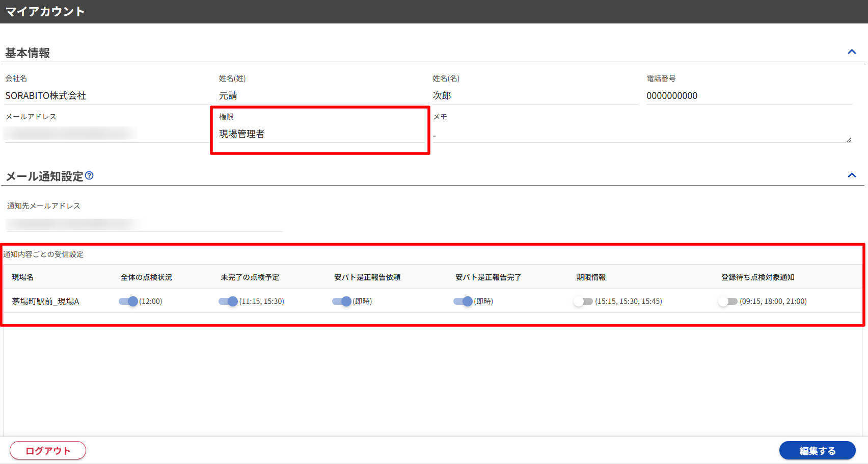Viewport: 868px width, 464px height.
Task: Click the 姓名(姓) value 元請
Action: tap(228, 96)
